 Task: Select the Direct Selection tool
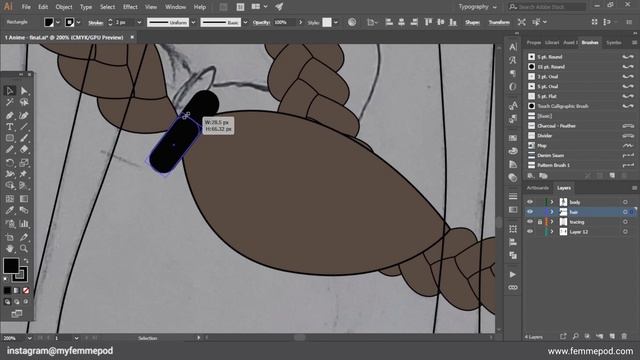(x=24, y=91)
